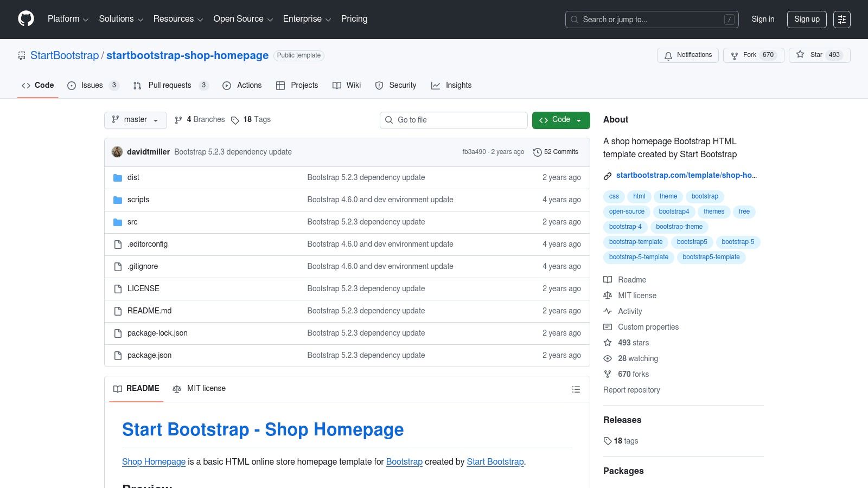Open the green Code dropdown
This screenshot has width=868, height=488.
coord(561,120)
